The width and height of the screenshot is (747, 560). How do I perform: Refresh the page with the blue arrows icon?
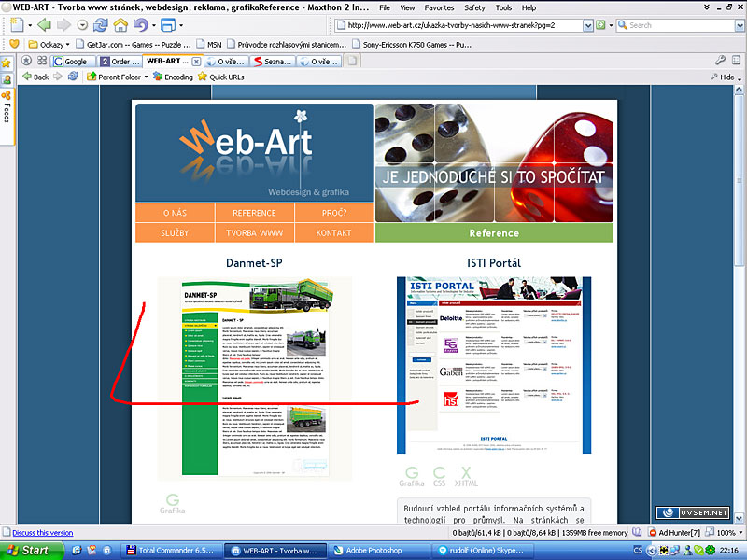point(101,25)
